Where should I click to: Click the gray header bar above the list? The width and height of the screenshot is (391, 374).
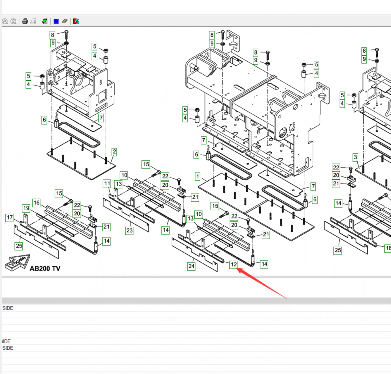coord(196,301)
